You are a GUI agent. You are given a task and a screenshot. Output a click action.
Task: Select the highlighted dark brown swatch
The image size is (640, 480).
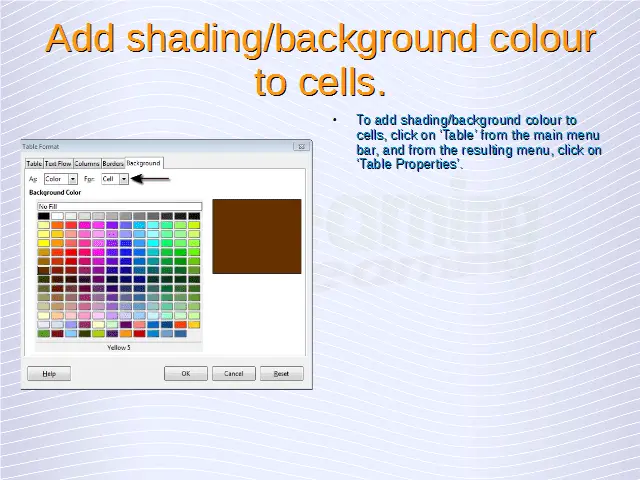44,270
